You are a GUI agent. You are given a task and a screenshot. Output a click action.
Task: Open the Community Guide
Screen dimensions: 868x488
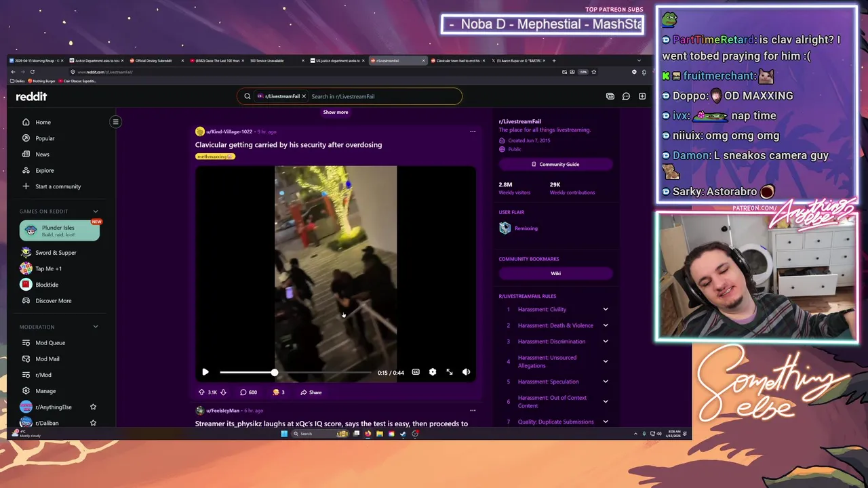click(555, 164)
